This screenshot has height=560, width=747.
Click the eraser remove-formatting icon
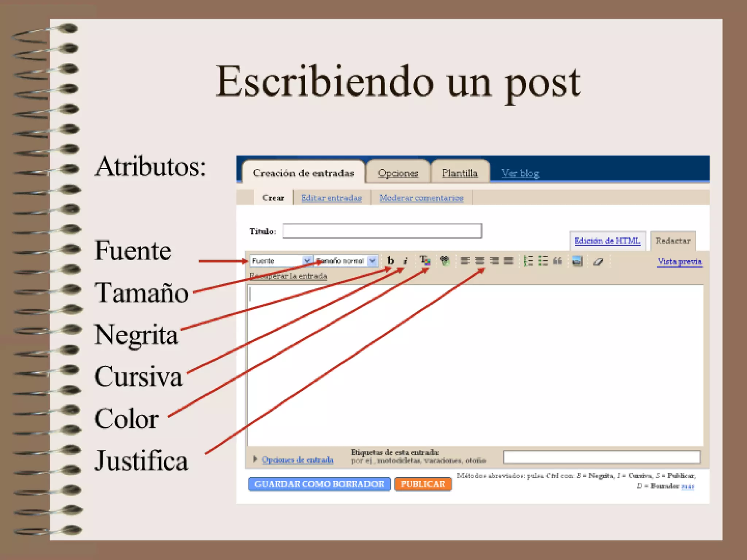coord(598,261)
